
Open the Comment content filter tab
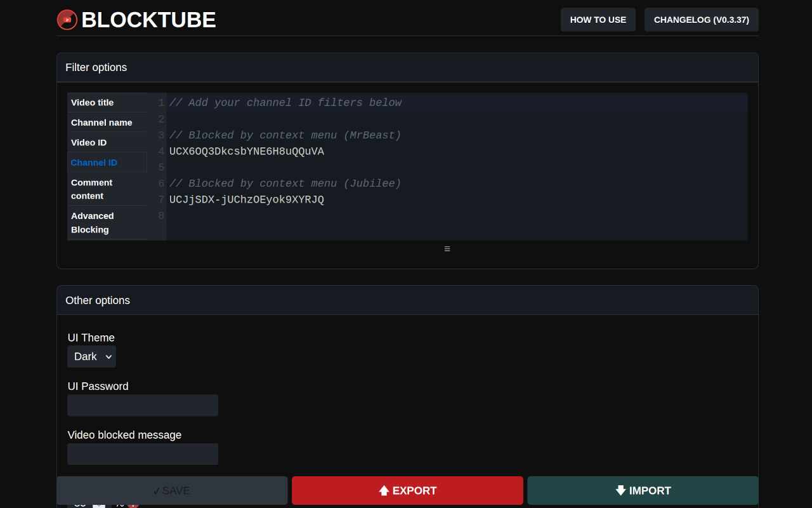(107, 189)
